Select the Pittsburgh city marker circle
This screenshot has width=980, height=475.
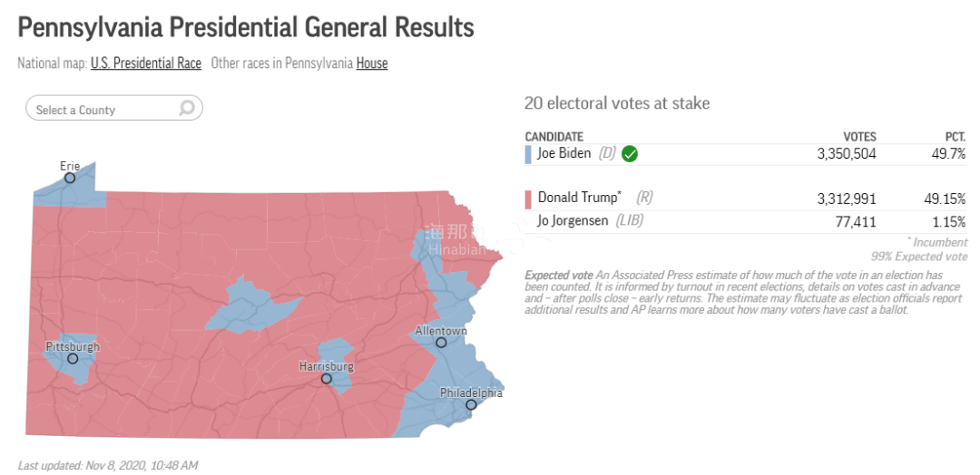click(73, 358)
